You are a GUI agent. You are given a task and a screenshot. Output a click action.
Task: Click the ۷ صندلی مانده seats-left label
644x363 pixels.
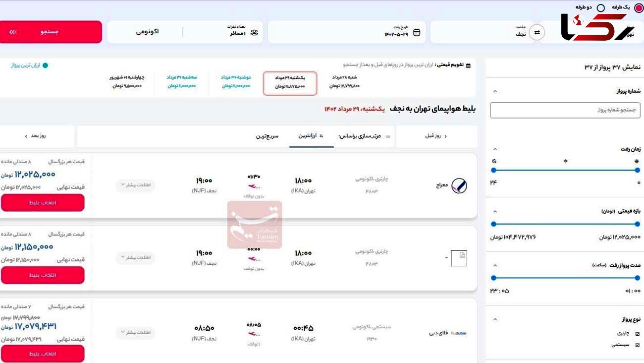[16, 307]
